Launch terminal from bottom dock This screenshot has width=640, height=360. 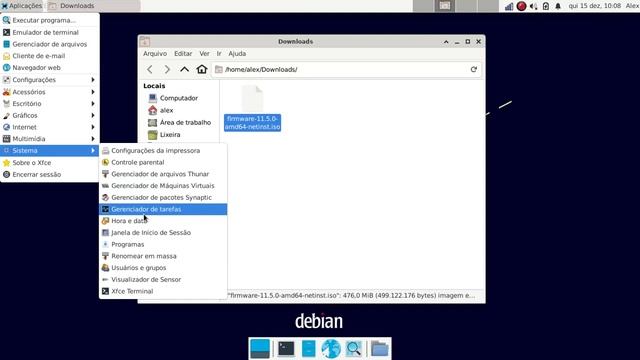[x=286, y=349]
